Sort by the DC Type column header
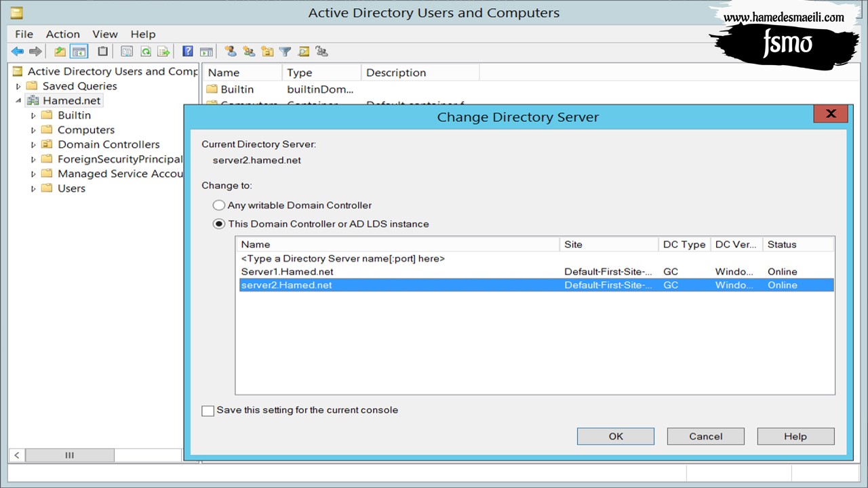Viewport: 868px width, 488px height. click(684, 245)
